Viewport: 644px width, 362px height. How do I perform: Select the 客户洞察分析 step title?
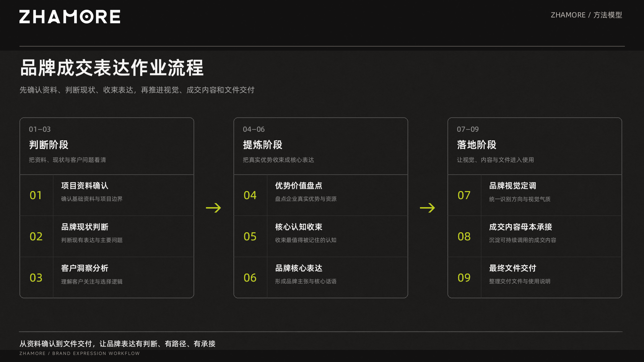(x=85, y=268)
